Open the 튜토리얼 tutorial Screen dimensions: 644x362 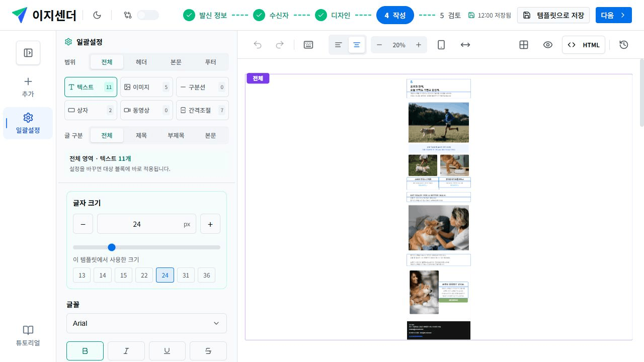[28, 336]
